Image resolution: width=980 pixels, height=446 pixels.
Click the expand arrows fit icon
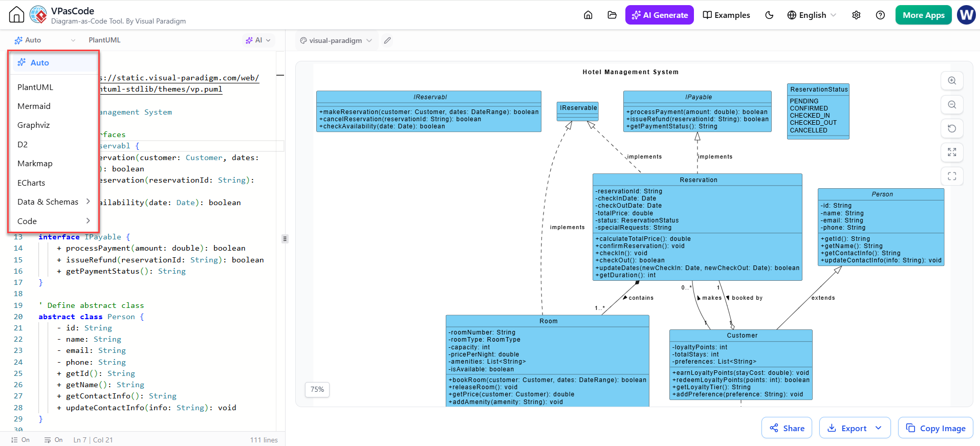point(952,152)
